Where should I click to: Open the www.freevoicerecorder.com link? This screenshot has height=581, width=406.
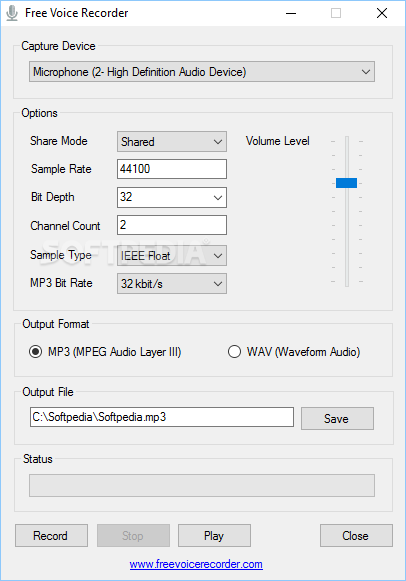pyautogui.click(x=196, y=564)
